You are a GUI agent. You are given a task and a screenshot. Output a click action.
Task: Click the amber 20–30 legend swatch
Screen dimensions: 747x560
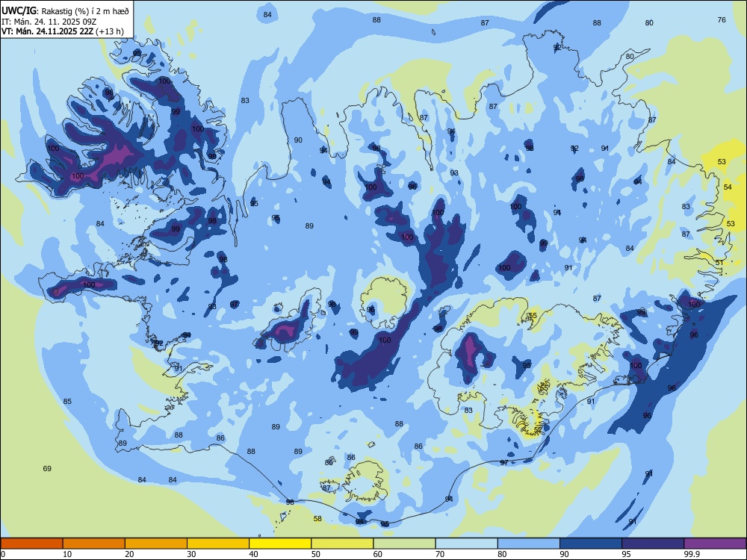[156, 544]
